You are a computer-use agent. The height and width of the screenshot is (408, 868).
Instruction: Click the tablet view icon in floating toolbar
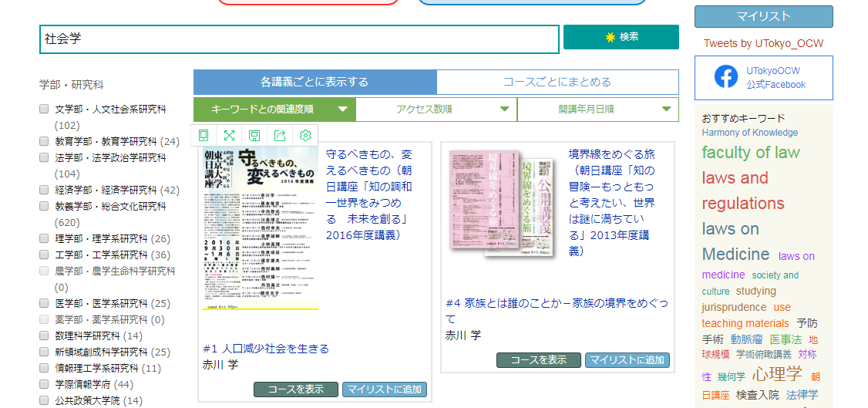pyautogui.click(x=204, y=136)
